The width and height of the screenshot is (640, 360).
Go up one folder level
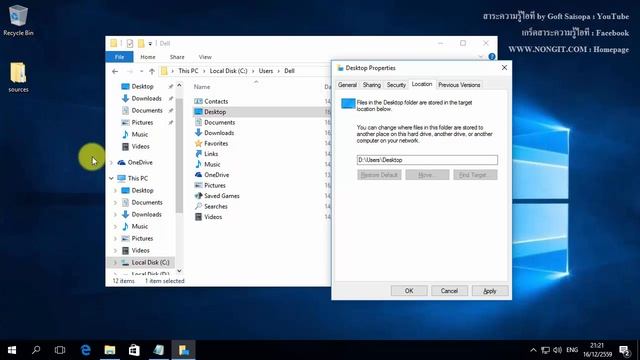point(152,71)
